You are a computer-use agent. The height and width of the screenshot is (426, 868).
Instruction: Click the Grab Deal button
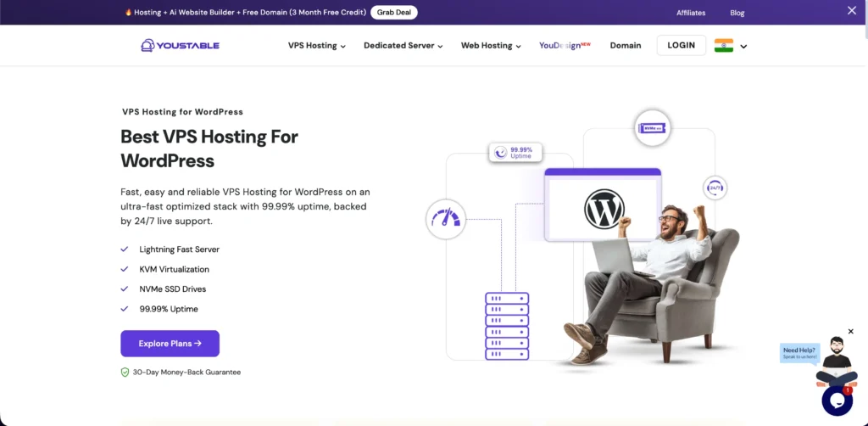tap(393, 12)
